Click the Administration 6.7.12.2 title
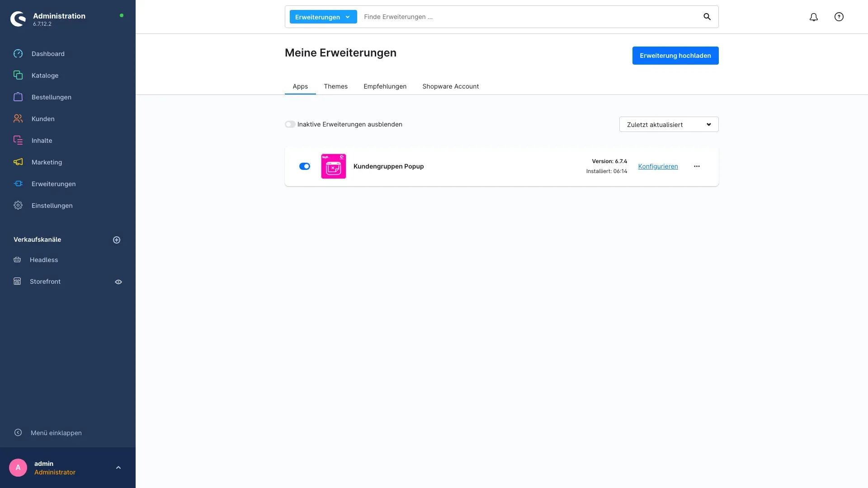The width and height of the screenshot is (868, 488). coord(59,19)
